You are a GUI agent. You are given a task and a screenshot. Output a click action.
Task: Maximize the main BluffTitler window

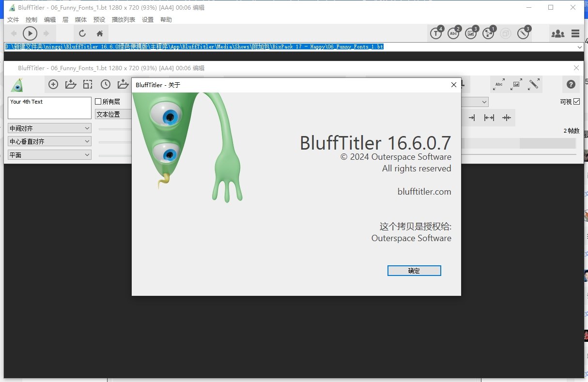(x=551, y=7)
